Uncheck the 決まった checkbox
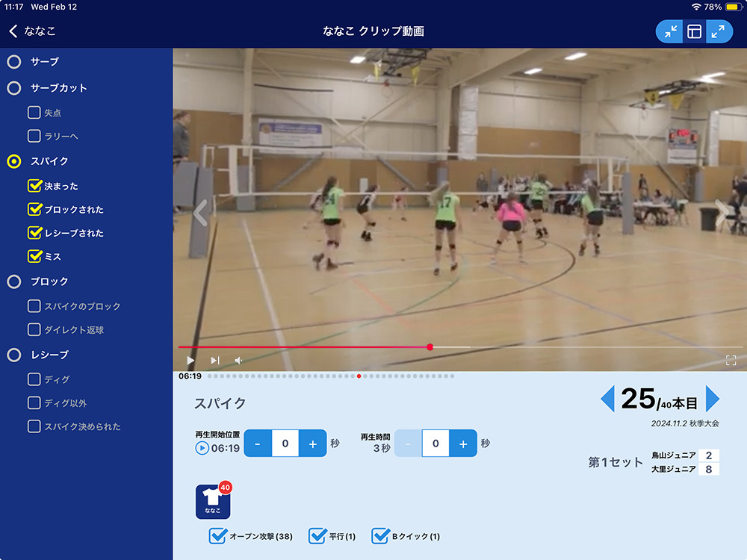Viewport: 747px width, 560px height. (34, 186)
